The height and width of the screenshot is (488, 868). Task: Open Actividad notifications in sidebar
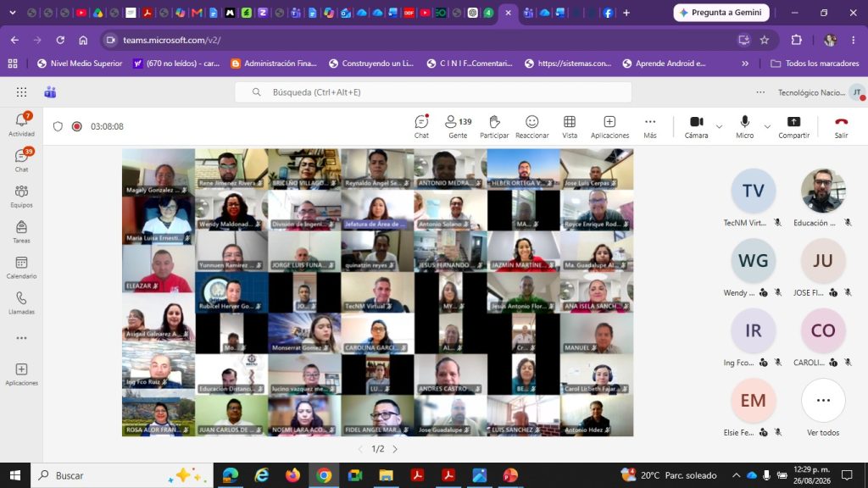(x=21, y=125)
